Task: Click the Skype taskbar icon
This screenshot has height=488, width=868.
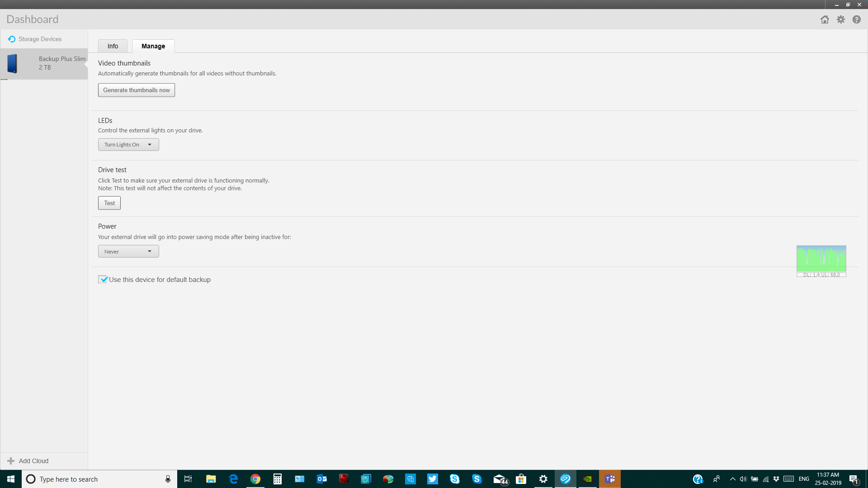Action: point(454,479)
